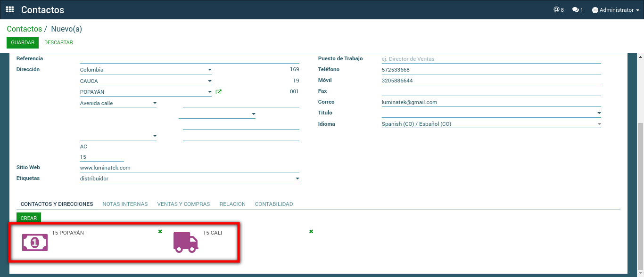Remove the 15 POPAYÁN contact card
Viewport: 644px width, 277px height.
[160, 231]
